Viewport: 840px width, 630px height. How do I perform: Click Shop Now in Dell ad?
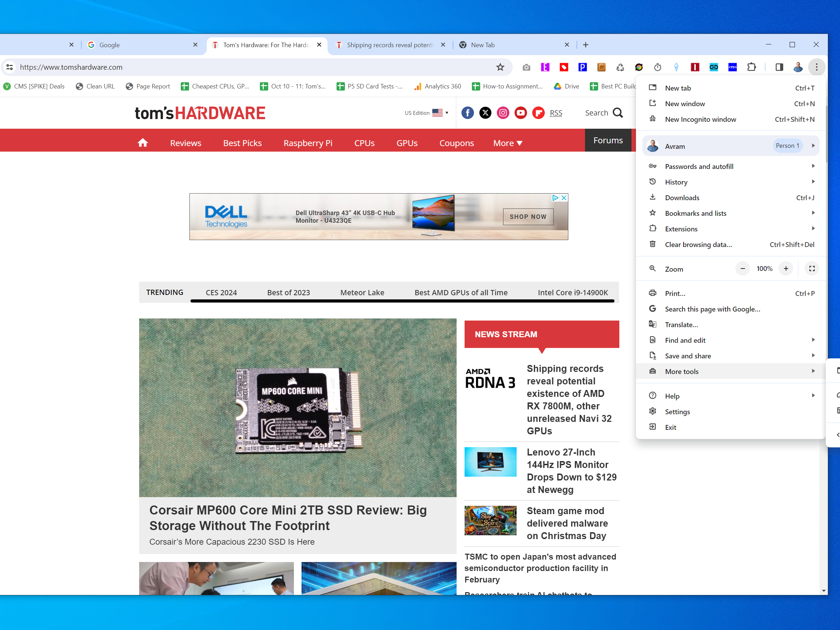(x=528, y=216)
